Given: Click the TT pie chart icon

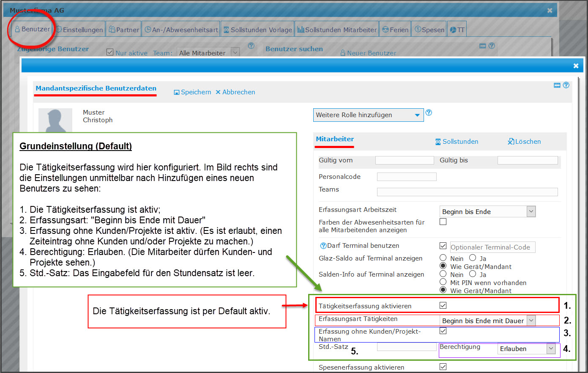Looking at the screenshot, I should pyautogui.click(x=453, y=30).
